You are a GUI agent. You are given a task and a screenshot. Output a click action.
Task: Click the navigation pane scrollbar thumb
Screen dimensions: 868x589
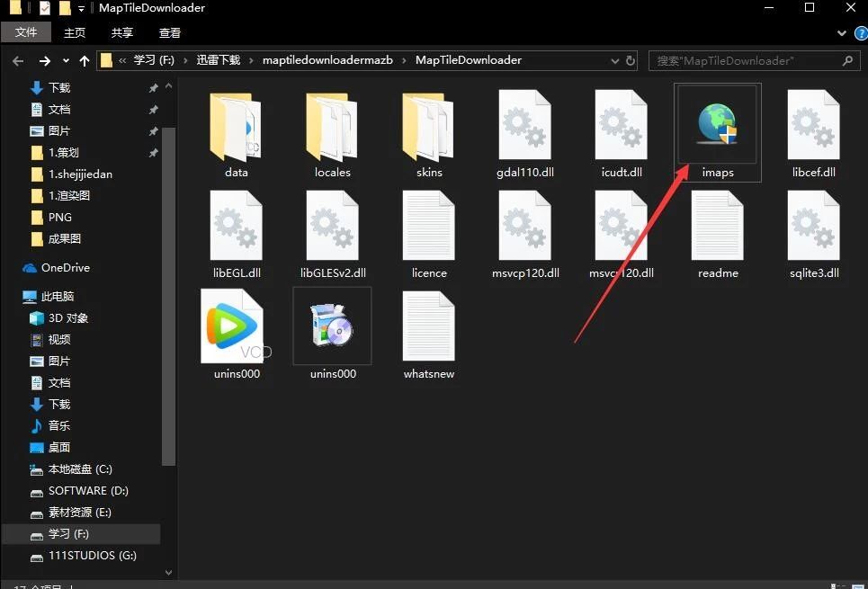click(x=169, y=296)
